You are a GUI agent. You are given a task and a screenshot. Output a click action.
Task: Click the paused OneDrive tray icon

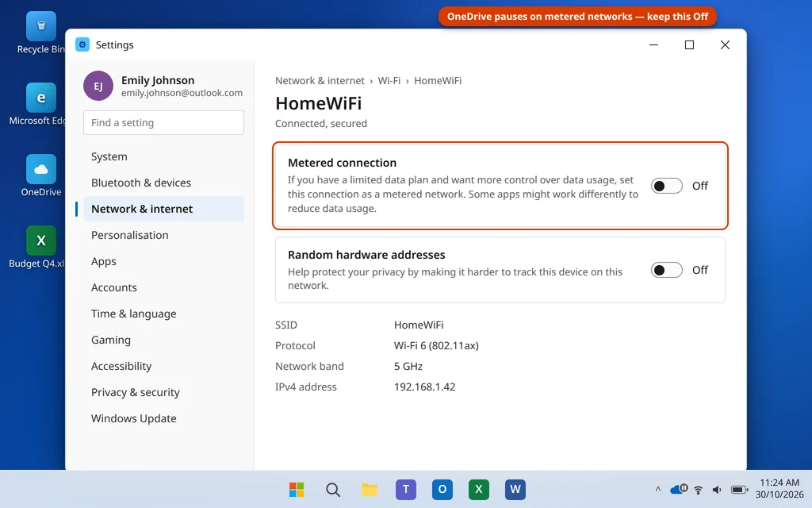tap(679, 489)
